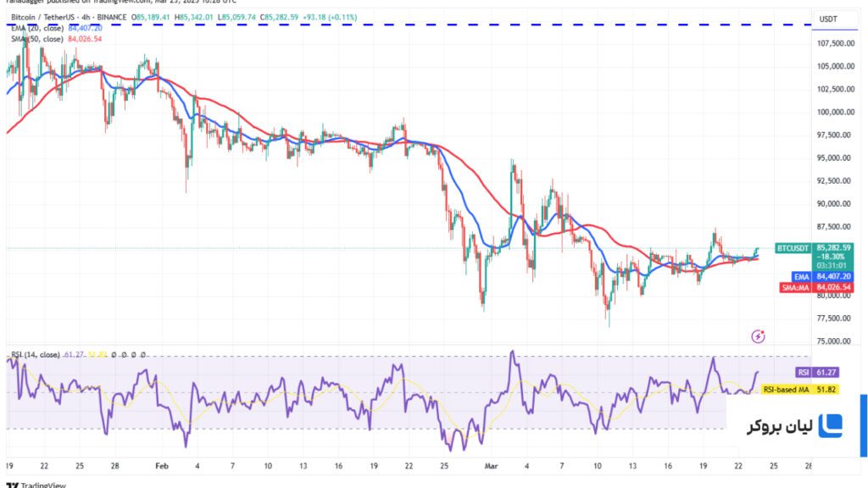Click the 03:31:01 bar countdown
Screen dimensions: 868x488
832,265
